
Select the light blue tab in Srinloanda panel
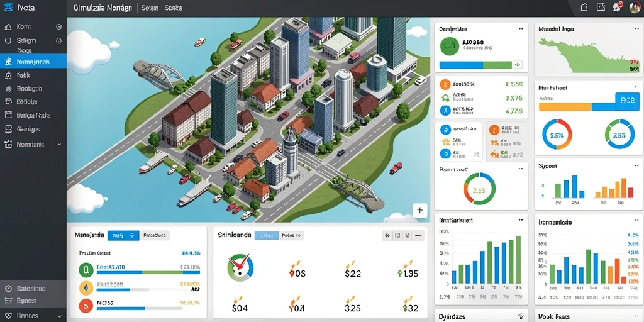pos(267,236)
